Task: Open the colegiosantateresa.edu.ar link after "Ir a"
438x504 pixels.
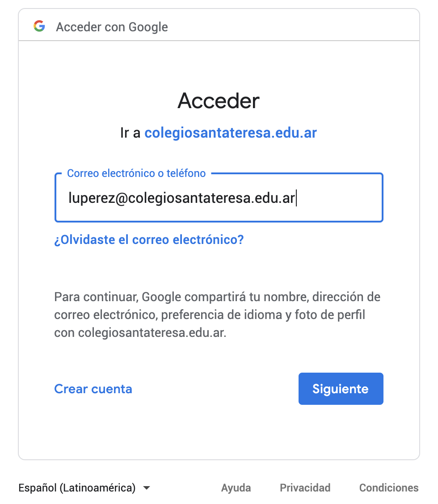Action: [230, 133]
